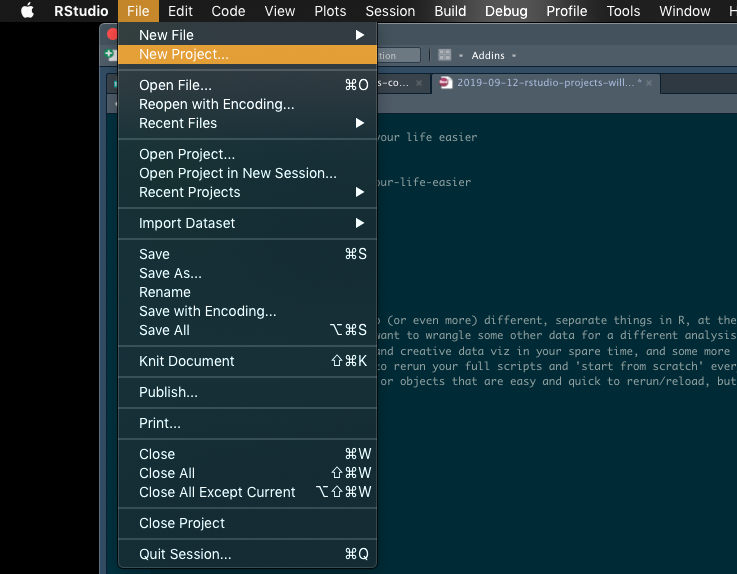Expand the Recent Files submenu

click(247, 123)
